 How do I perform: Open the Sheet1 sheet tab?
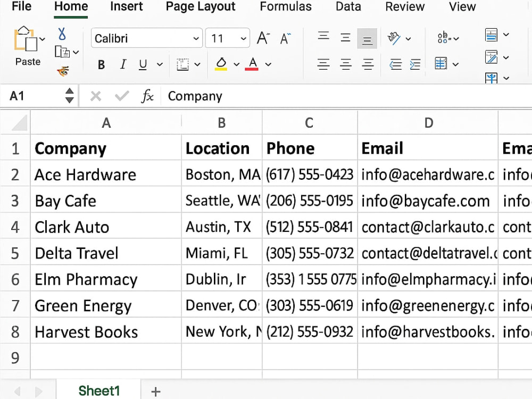[99, 391]
